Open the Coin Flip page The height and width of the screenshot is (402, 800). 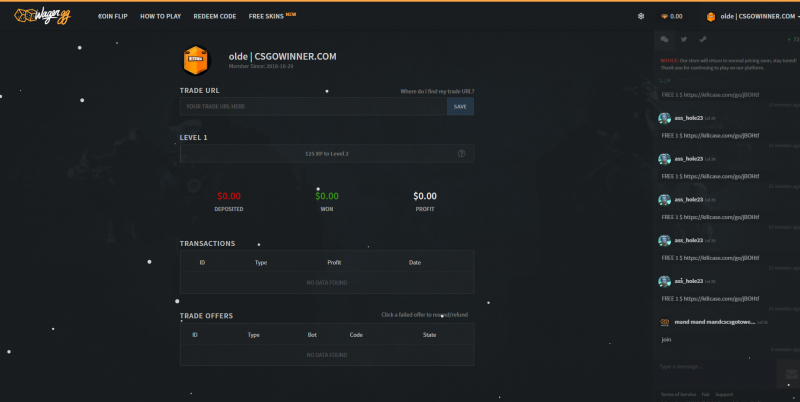pos(113,16)
